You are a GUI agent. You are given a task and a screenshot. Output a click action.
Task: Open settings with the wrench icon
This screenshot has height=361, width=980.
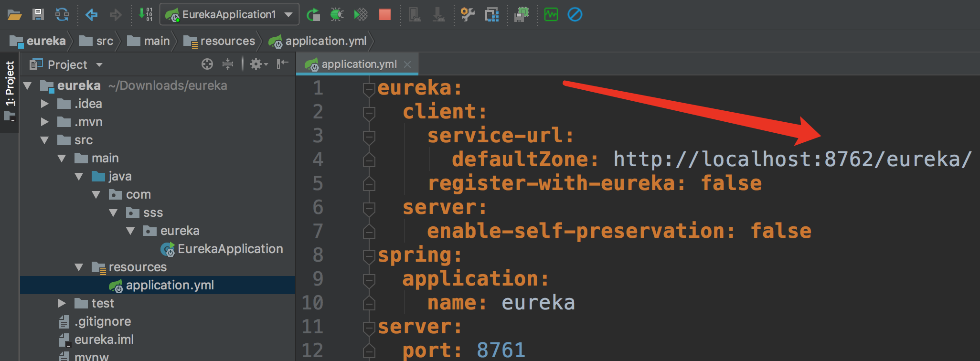[x=468, y=15]
